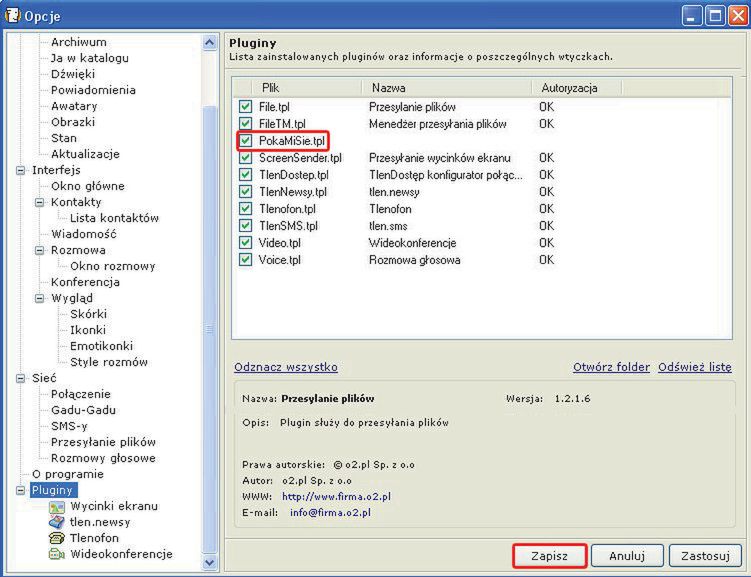Viewport: 751px width, 577px height.
Task: Select Ja w katalogu tree item
Action: click(x=90, y=58)
